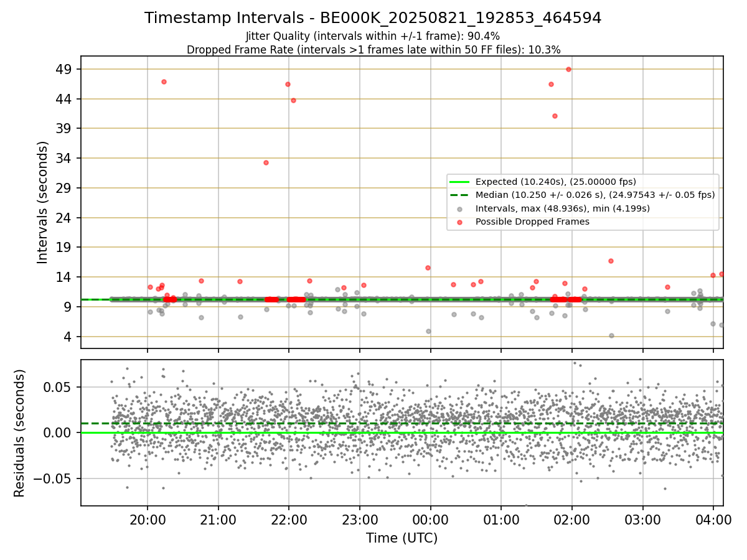Image resolution: width=747 pixels, height=560 pixels.
Task: Select the red dropped-frame point at 33 seconds
Action: coord(266,162)
